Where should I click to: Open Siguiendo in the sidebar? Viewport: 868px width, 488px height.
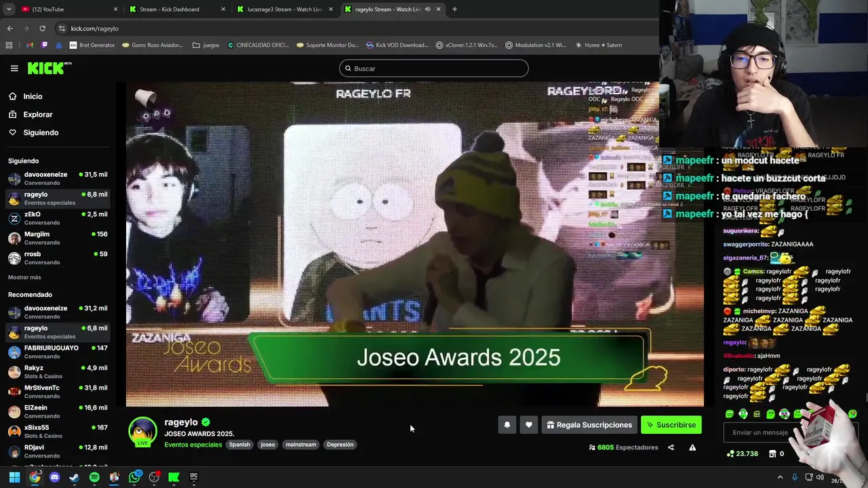(41, 133)
